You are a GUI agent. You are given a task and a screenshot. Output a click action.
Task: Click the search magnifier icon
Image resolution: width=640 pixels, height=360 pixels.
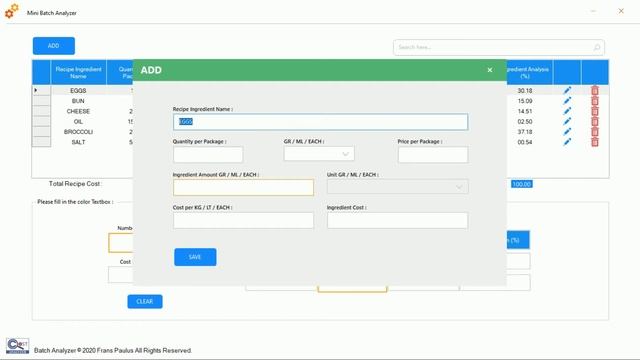597,47
